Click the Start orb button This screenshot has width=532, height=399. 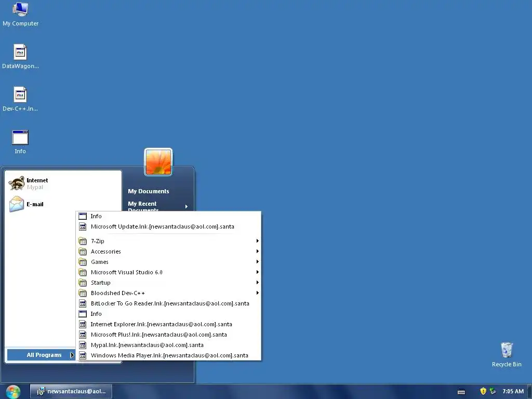click(x=13, y=392)
